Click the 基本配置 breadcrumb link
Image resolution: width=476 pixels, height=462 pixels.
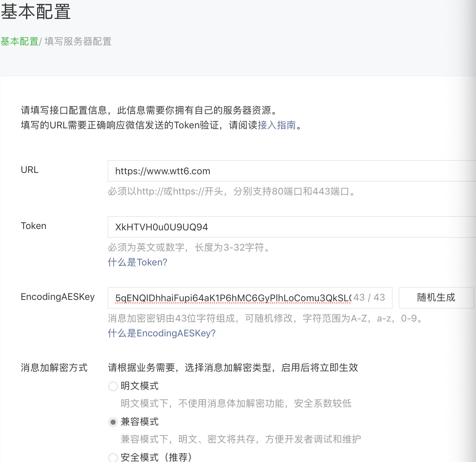[x=19, y=42]
